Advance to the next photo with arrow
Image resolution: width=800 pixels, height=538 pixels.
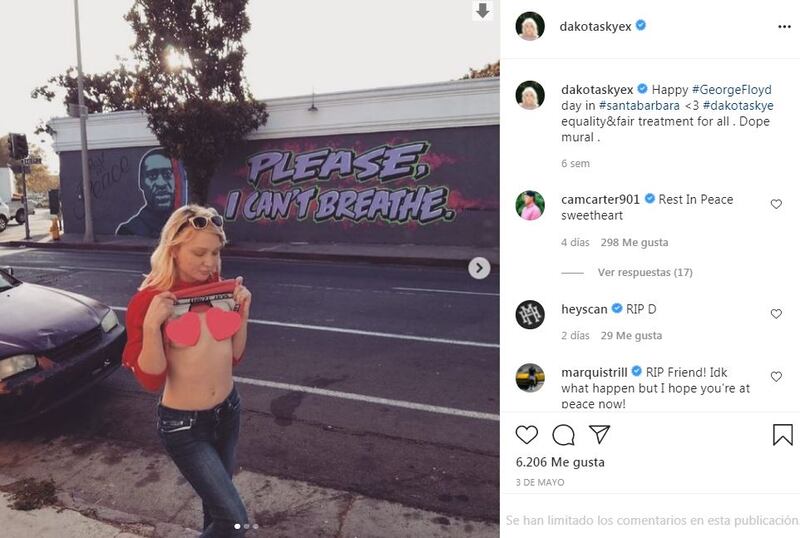click(x=479, y=268)
